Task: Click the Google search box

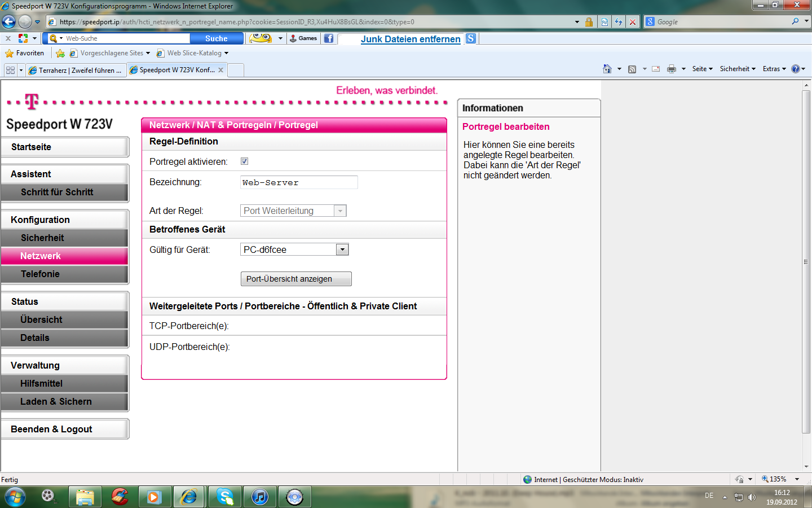Action: pyautogui.click(x=722, y=22)
